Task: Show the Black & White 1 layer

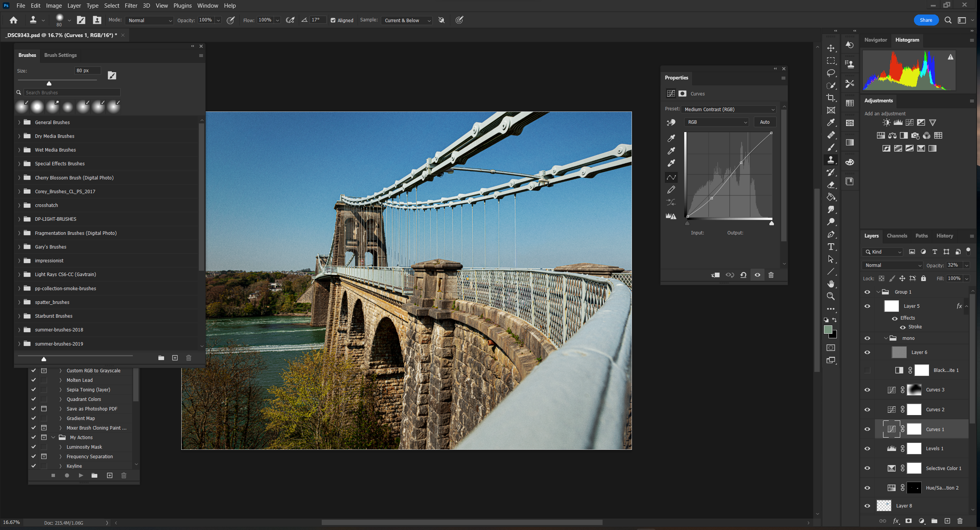Action: pyautogui.click(x=867, y=370)
